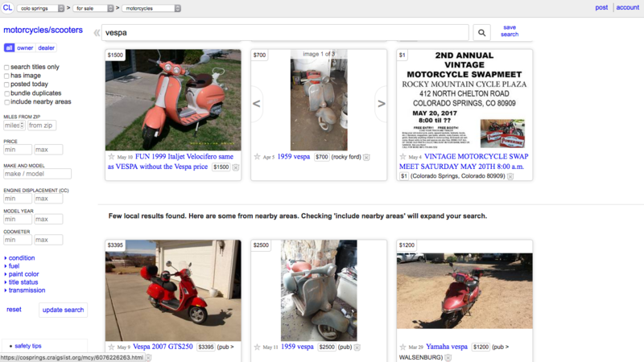
Task: Open Vespa 2007 GTS250 listing title
Action: click(163, 347)
